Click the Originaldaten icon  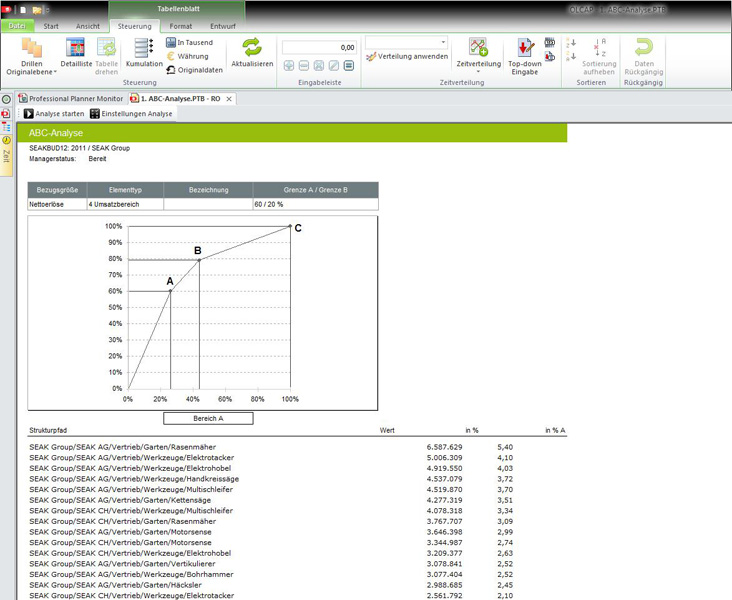(x=171, y=69)
